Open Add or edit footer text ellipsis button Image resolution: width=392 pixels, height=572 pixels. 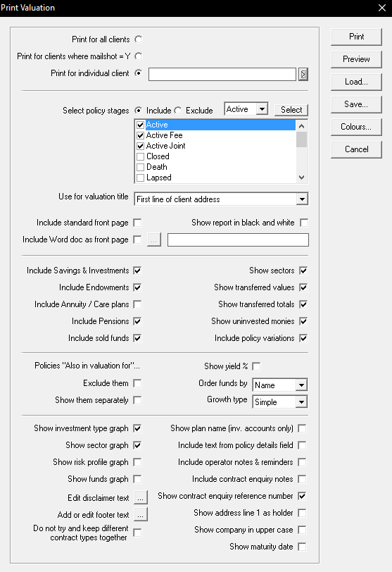(x=141, y=514)
